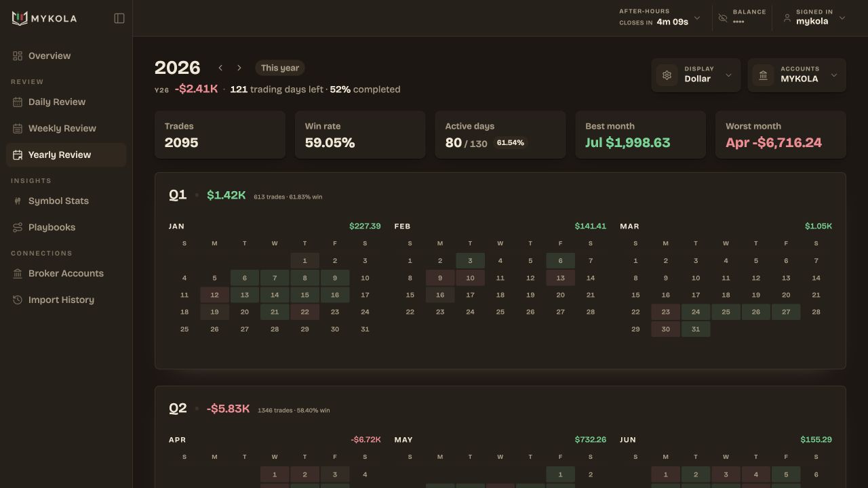868x488 pixels.
Task: Select January 21 green day cell
Action: click(x=275, y=312)
